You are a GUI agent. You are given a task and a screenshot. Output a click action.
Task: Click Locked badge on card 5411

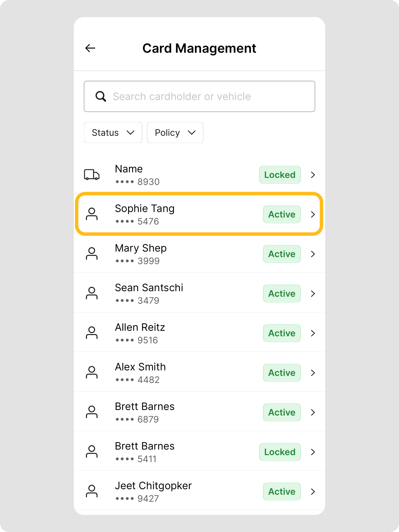pyautogui.click(x=280, y=452)
